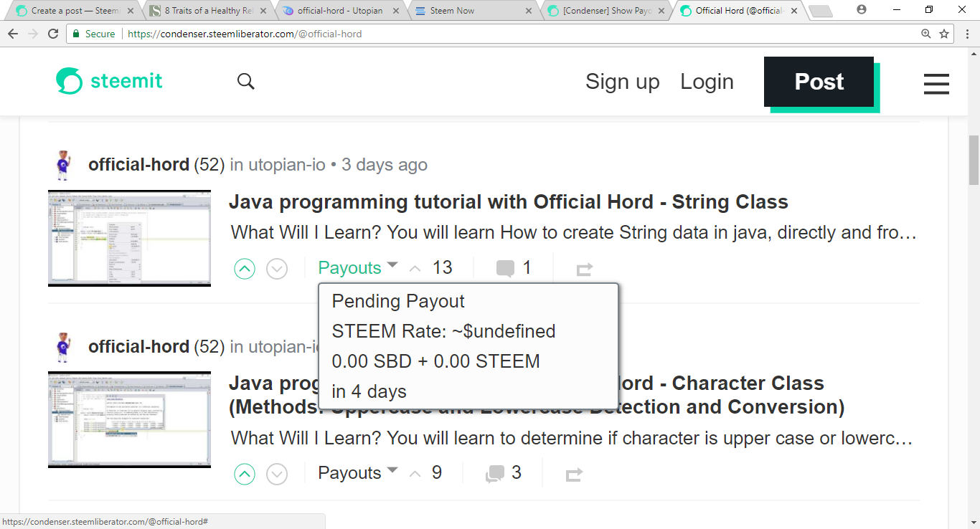Open the hamburger menu icon
The height and width of the screenshot is (529, 980).
coord(936,84)
